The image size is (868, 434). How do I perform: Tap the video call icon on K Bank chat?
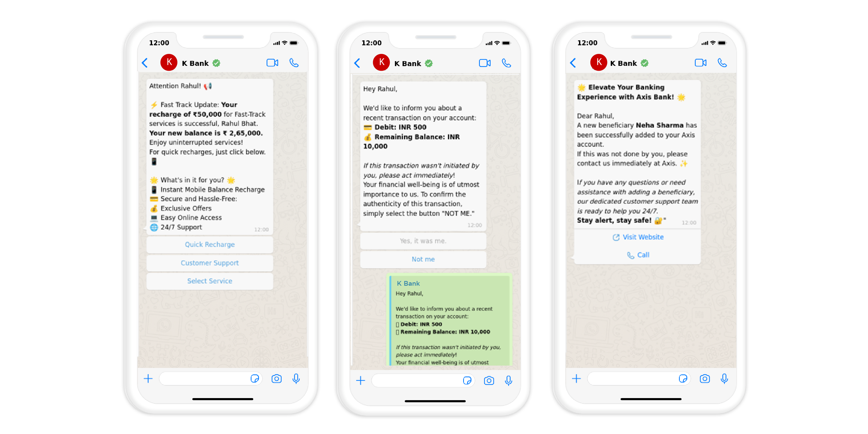(x=271, y=62)
